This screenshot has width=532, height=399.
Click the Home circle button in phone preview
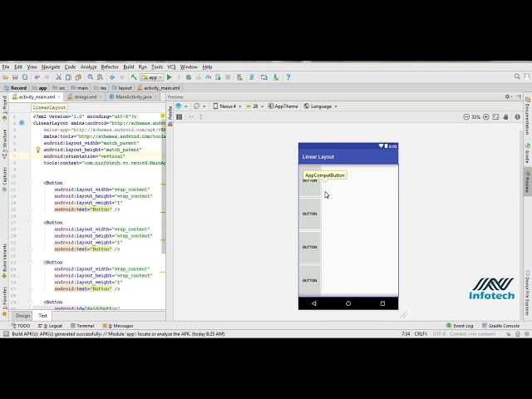(348, 303)
